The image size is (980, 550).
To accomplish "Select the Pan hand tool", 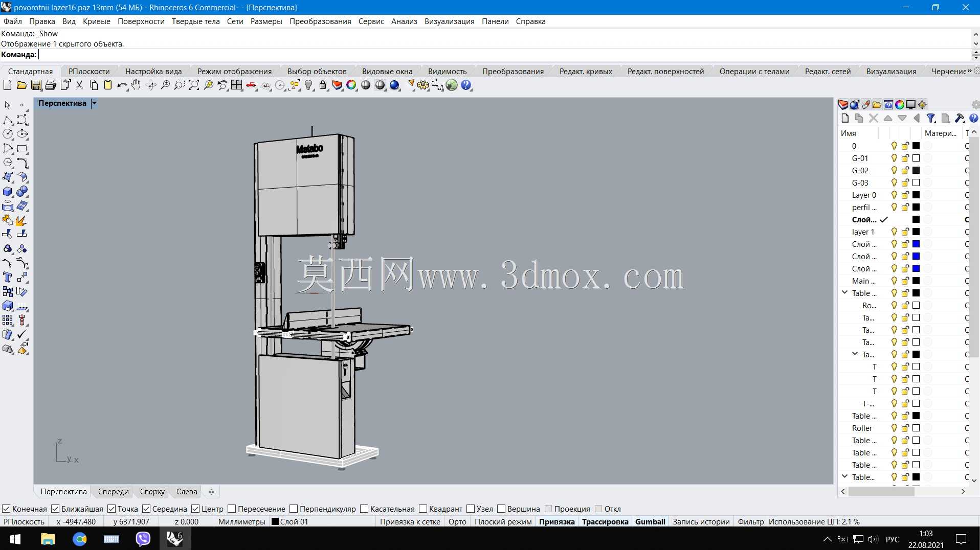I will [x=136, y=85].
